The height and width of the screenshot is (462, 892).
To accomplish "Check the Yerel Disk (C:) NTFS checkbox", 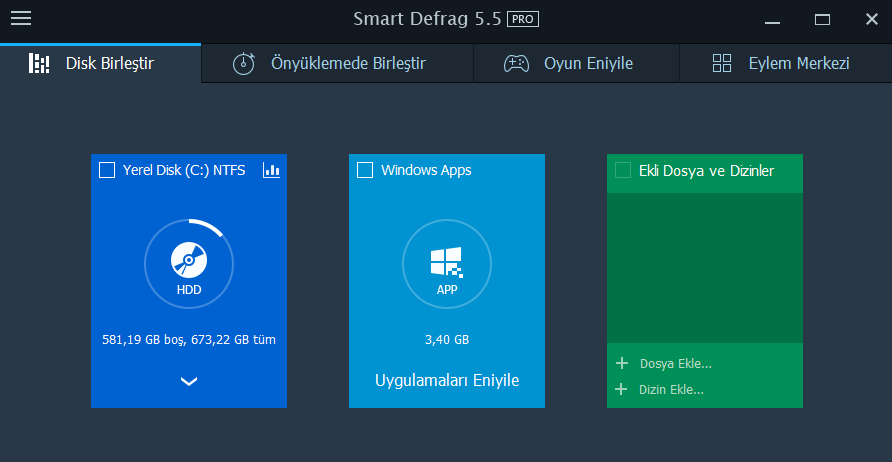I will point(107,170).
